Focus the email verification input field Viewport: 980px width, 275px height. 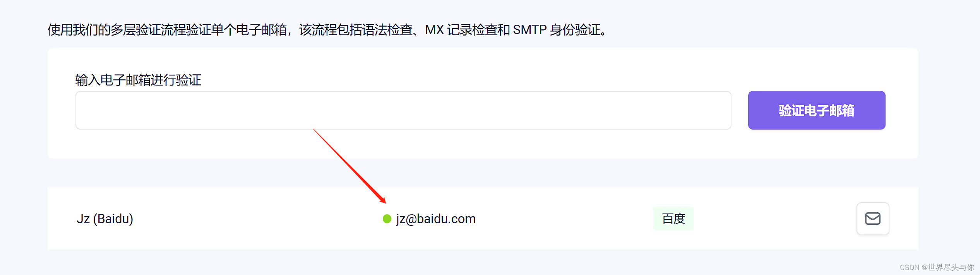pos(403,110)
